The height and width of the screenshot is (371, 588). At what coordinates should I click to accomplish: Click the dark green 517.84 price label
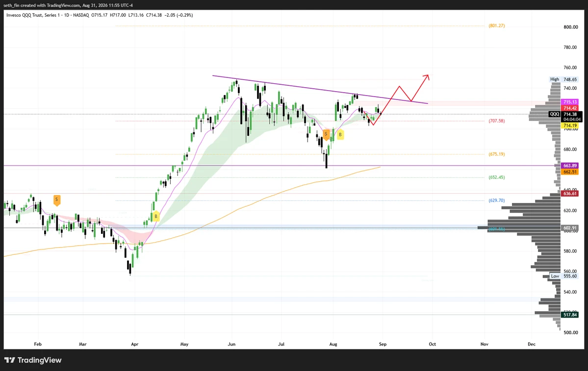570,315
